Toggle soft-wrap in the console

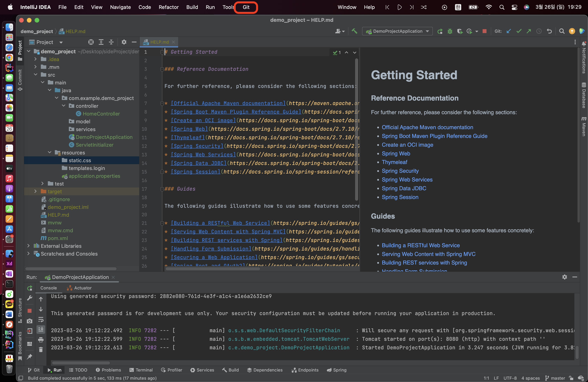point(41,320)
